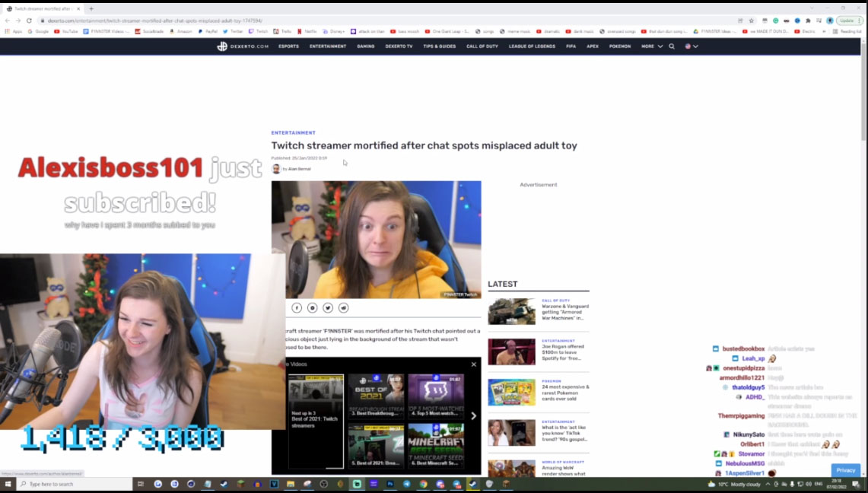The width and height of the screenshot is (868, 493).
Task: Click the article hero image
Action: (x=376, y=240)
